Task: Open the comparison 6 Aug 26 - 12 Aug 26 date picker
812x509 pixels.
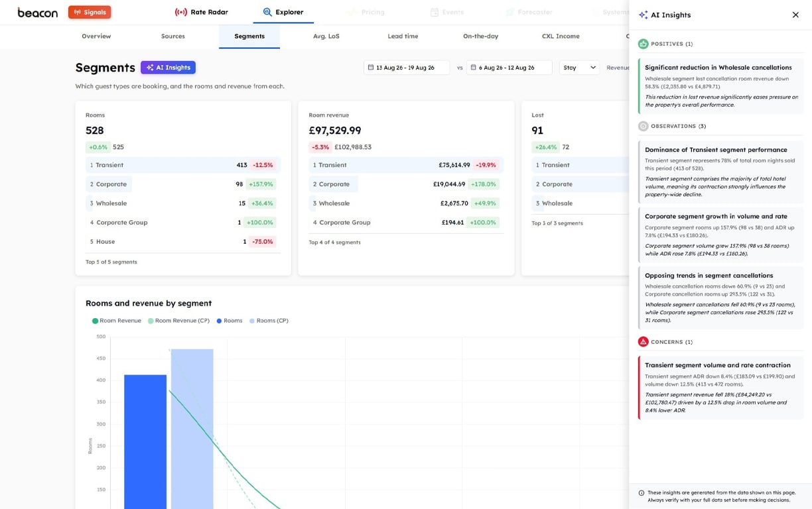Action: pos(509,68)
